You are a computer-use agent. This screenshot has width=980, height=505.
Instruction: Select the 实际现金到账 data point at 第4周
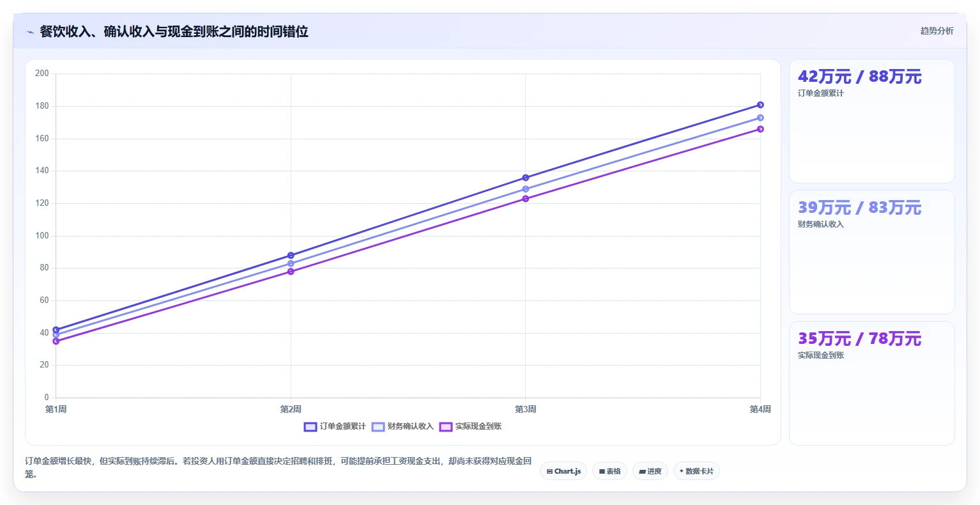(760, 129)
